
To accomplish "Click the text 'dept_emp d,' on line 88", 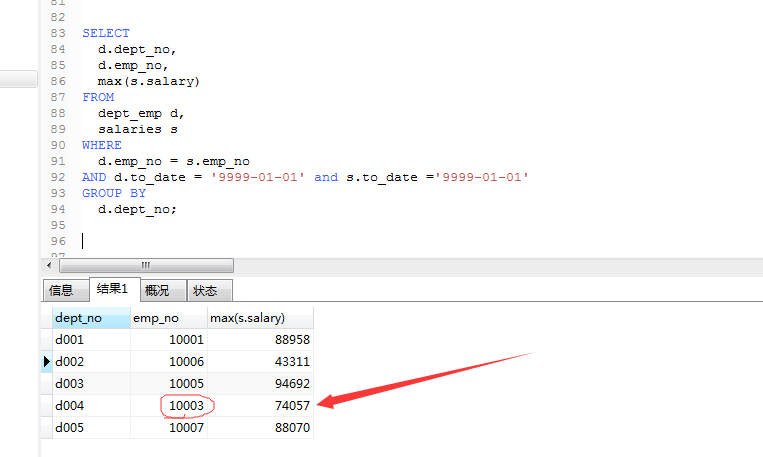I will pos(141,113).
